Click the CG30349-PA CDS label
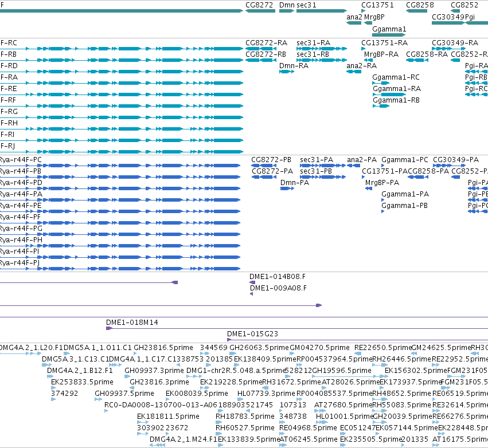This screenshot has width=488, height=448. (456, 159)
